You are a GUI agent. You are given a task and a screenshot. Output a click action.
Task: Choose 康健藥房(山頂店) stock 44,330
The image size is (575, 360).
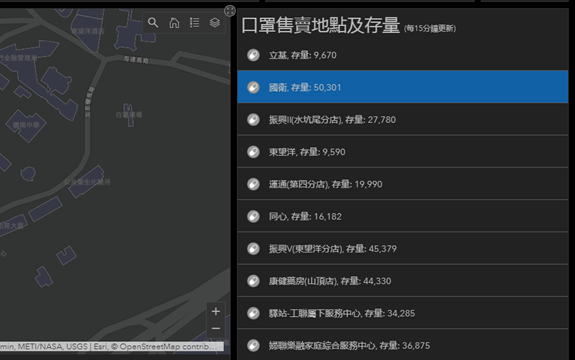(403, 281)
